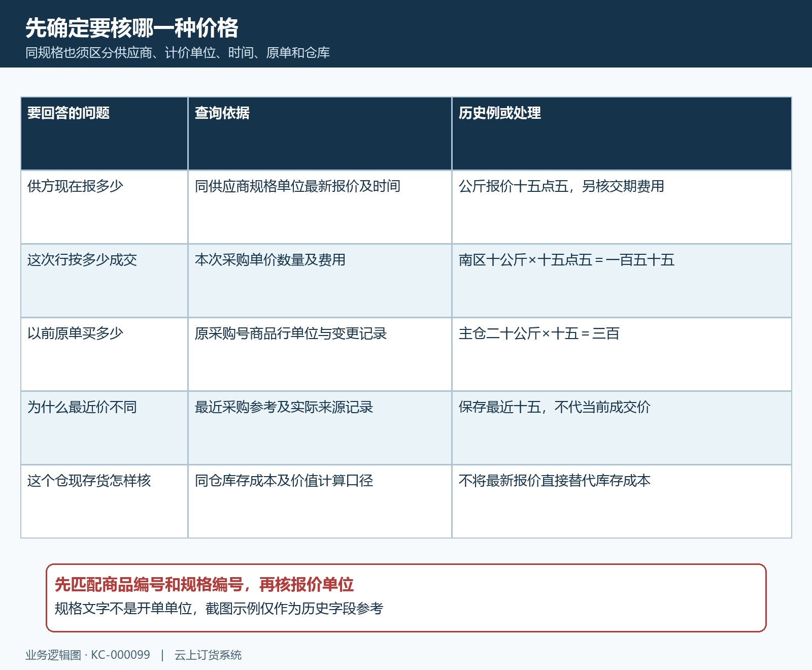This screenshot has width=812, height=670.
Task: Select cell 同仓库存成本及价值计算口径
Action: coord(320,501)
